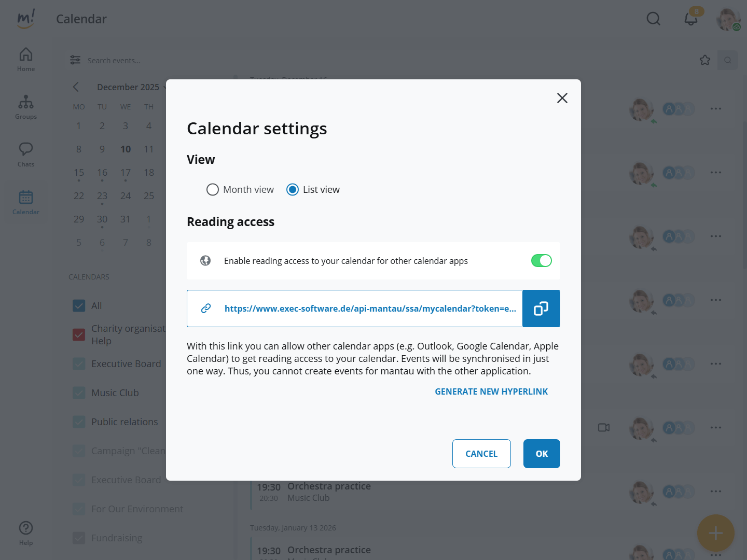747x560 pixels.
Task: Open the event filter options icon
Action: (x=75, y=60)
